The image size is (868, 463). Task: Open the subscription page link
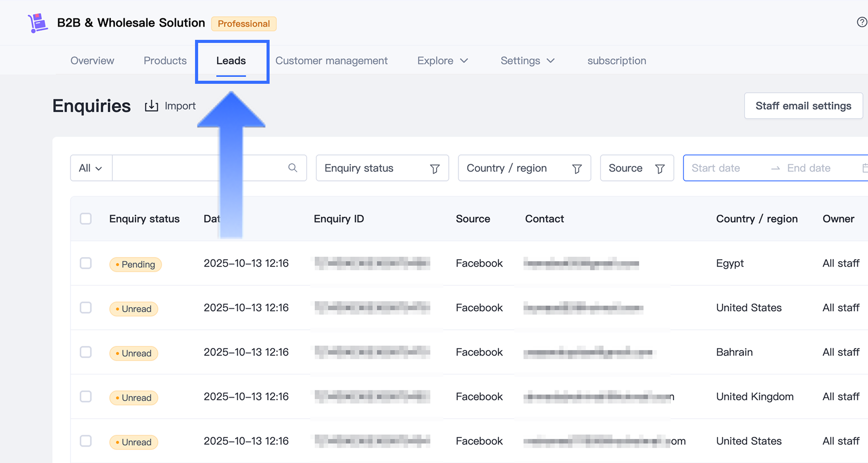click(616, 61)
